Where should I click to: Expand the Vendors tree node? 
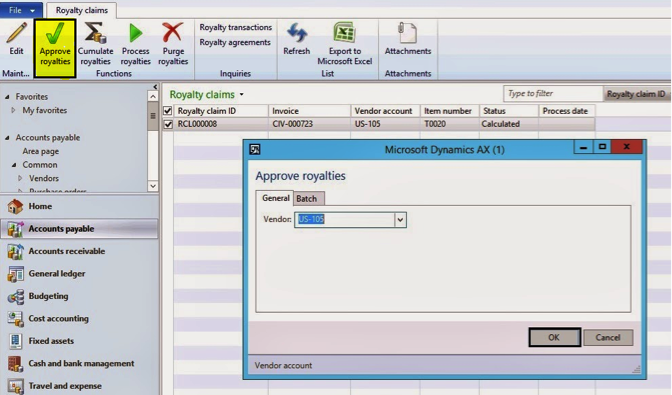tap(20, 178)
